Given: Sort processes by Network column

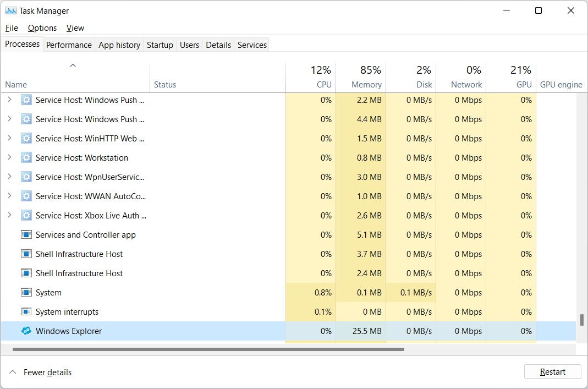Looking at the screenshot, I should (x=461, y=77).
